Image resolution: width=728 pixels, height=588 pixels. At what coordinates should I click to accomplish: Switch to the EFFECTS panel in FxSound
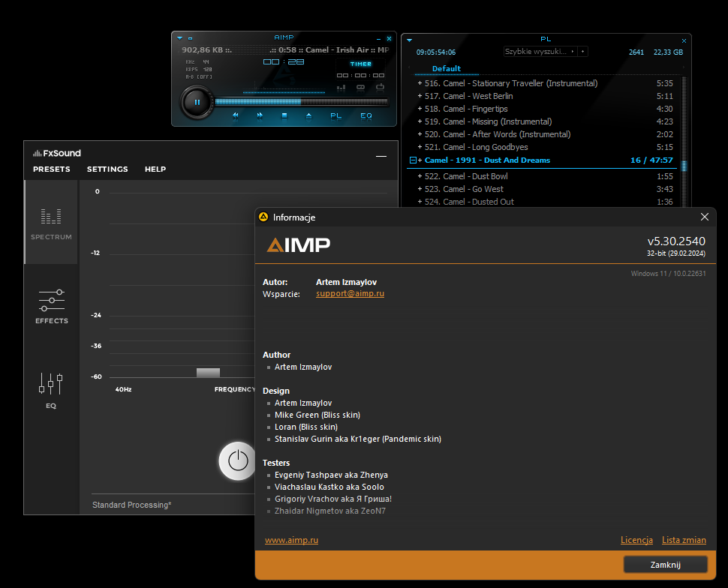tap(52, 306)
